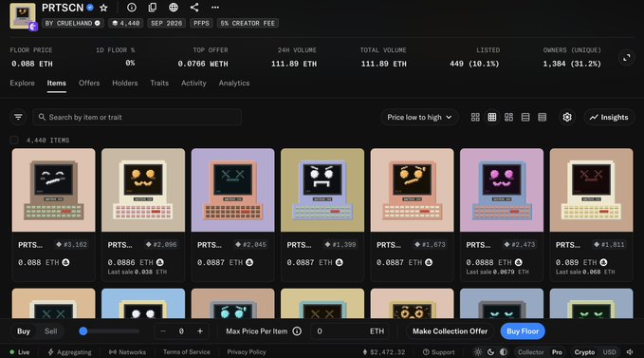
Task: Open the Terms of Service link
Action: click(x=187, y=352)
